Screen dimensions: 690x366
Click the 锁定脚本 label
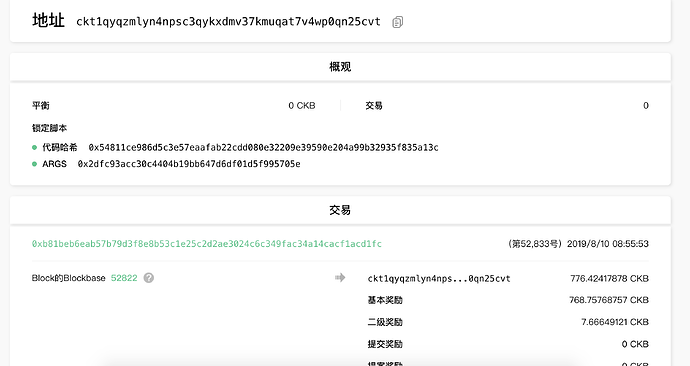[49, 128]
